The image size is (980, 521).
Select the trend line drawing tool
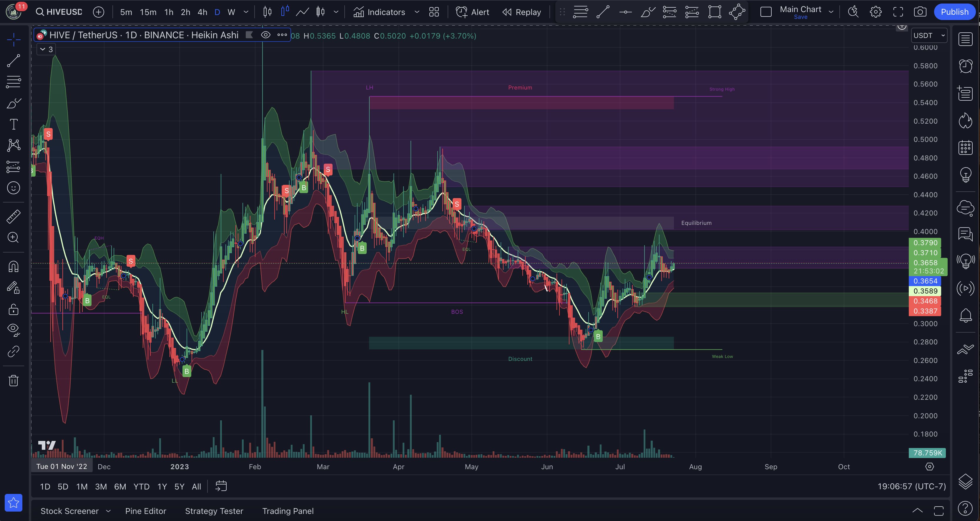14,61
